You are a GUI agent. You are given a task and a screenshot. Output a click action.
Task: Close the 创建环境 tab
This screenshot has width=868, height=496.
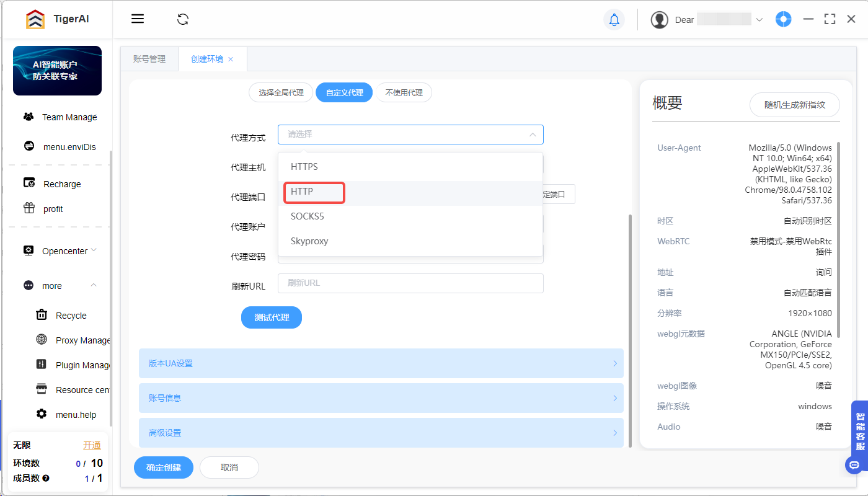[x=231, y=59]
